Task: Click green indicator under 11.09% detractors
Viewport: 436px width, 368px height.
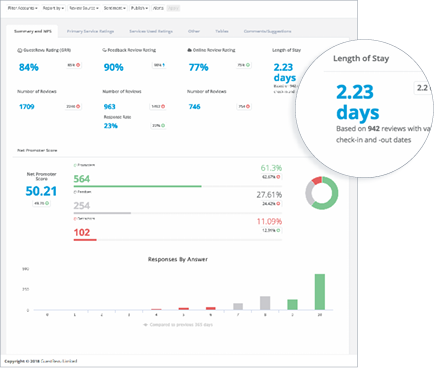Action: click(278, 230)
